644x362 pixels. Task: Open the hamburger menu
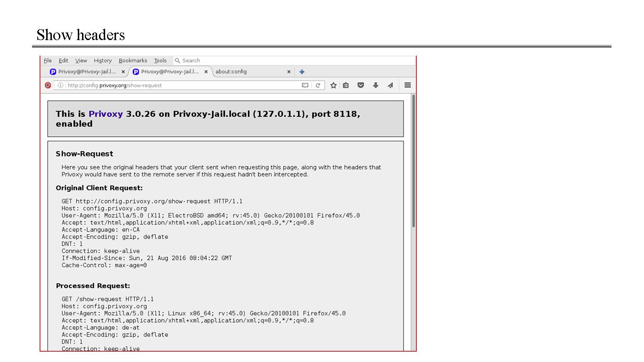(x=408, y=85)
